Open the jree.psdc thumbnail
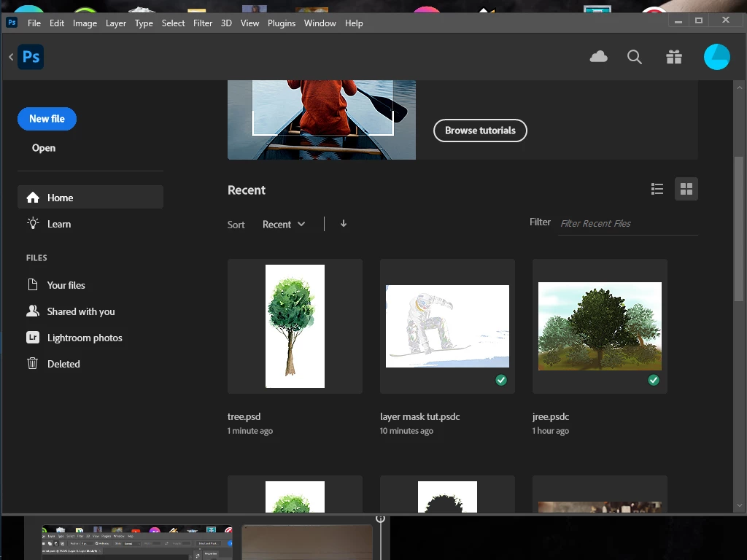 600,326
